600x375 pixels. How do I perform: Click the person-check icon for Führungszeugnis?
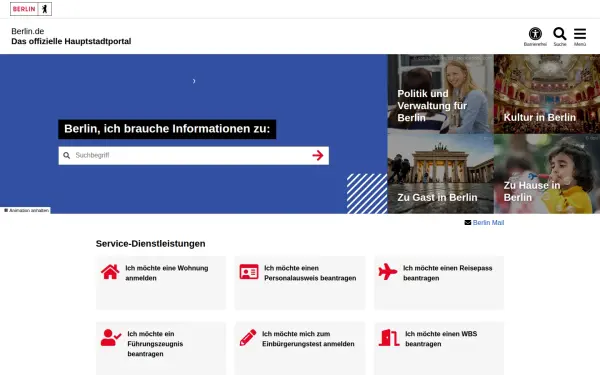pyautogui.click(x=111, y=338)
